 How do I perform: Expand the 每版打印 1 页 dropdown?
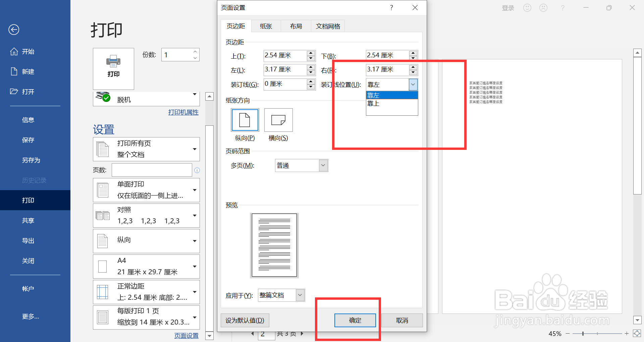coord(146,317)
